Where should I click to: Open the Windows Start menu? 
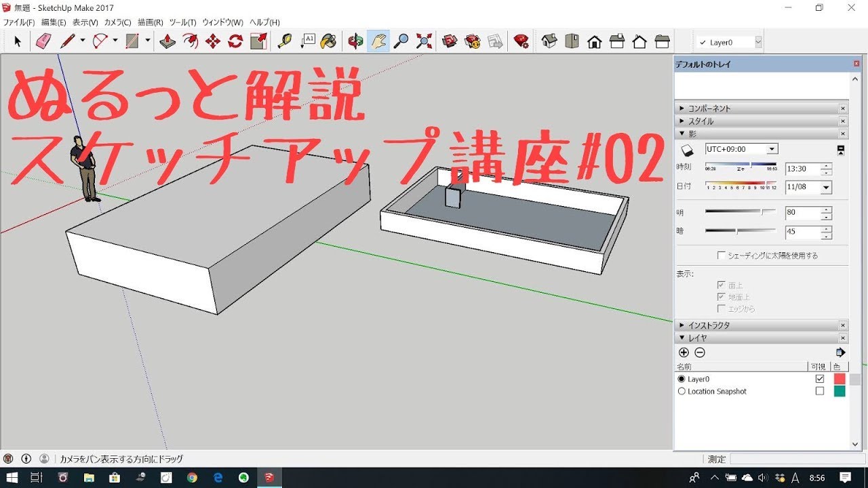12,478
